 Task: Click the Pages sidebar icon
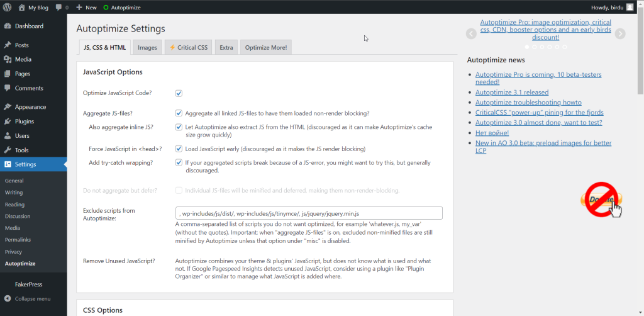point(8,74)
